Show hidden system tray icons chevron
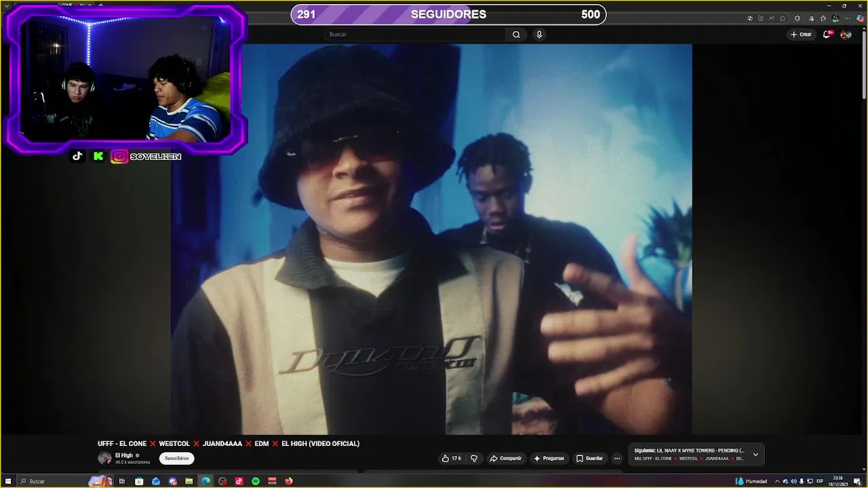The width and height of the screenshot is (868, 488). [777, 481]
